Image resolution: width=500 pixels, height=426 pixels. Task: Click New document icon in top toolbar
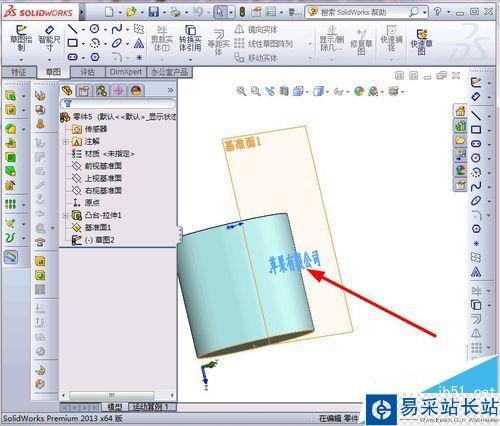pos(109,12)
